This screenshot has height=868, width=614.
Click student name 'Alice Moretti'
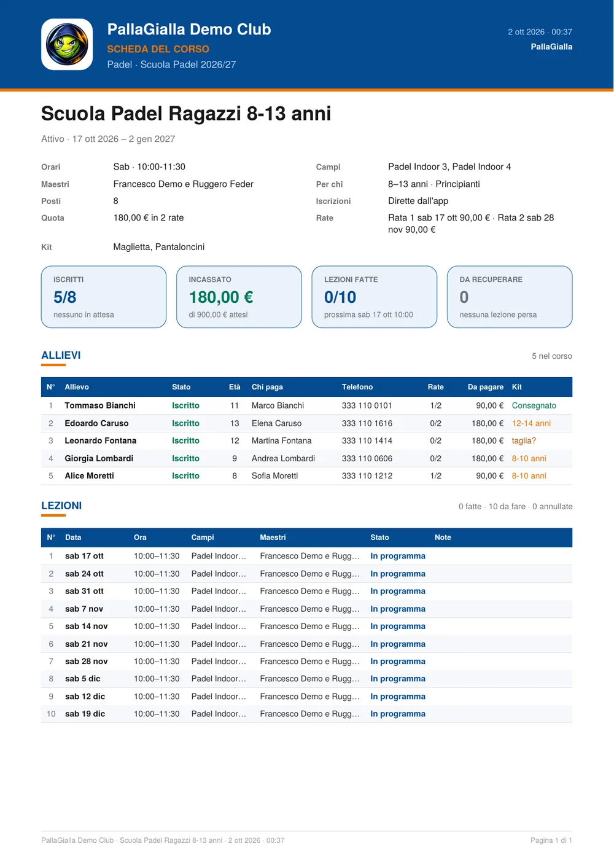click(90, 475)
